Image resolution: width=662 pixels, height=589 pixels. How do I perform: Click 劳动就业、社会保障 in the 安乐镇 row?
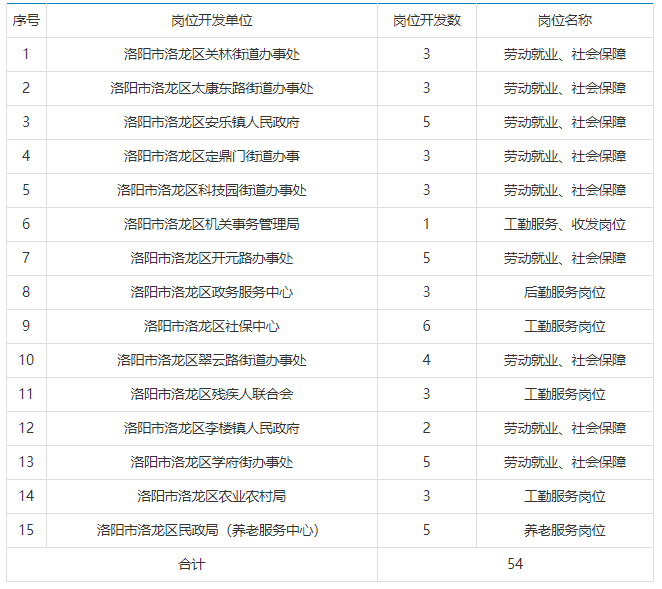click(x=565, y=122)
